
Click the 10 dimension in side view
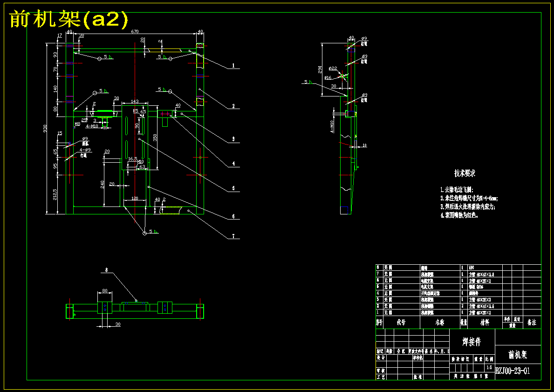365,145
